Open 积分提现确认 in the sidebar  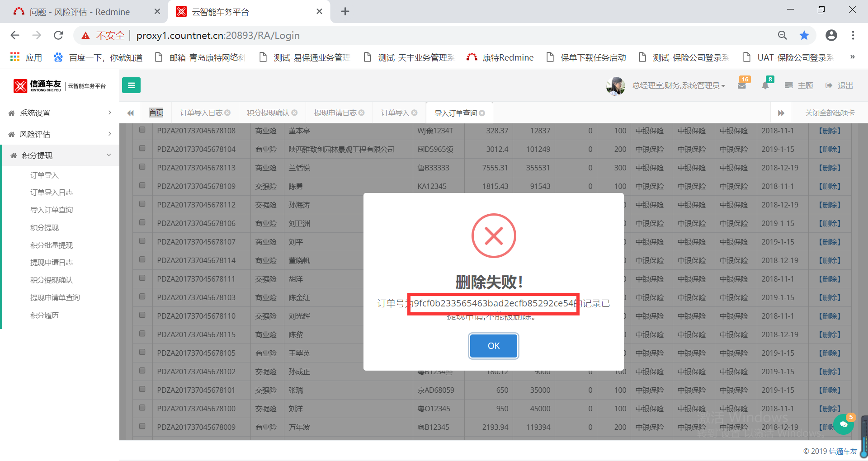[x=52, y=280]
